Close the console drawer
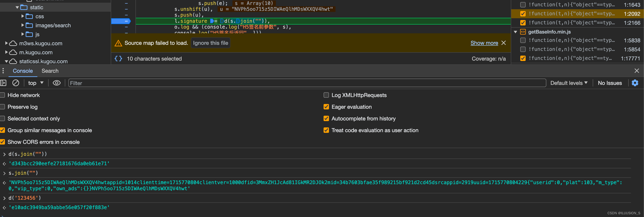644x217 pixels. point(637,71)
